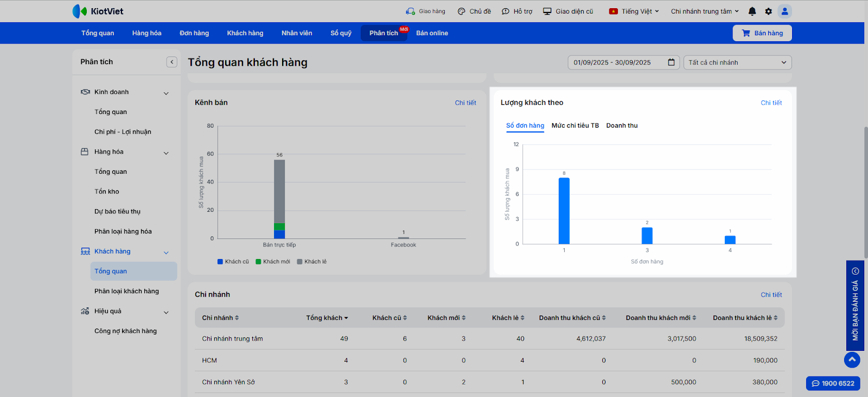The image size is (868, 397).
Task: Open the Khách hàng top menu
Action: (245, 33)
